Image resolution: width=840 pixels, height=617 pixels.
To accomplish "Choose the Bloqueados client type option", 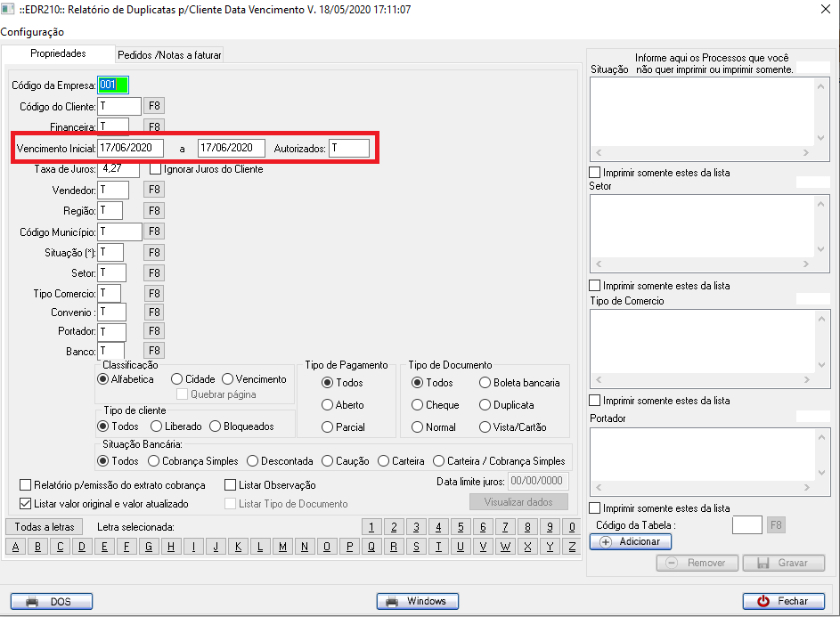I will [x=215, y=426].
